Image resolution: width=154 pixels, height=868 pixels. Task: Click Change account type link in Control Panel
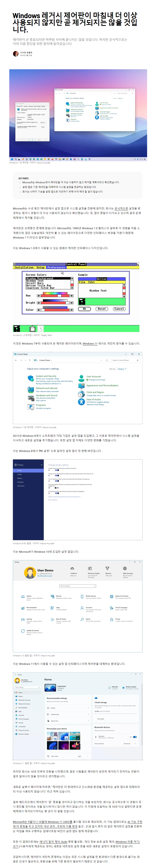tap(97, 380)
